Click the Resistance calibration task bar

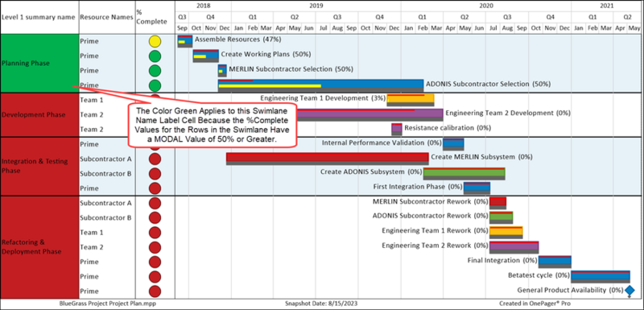coord(397,130)
